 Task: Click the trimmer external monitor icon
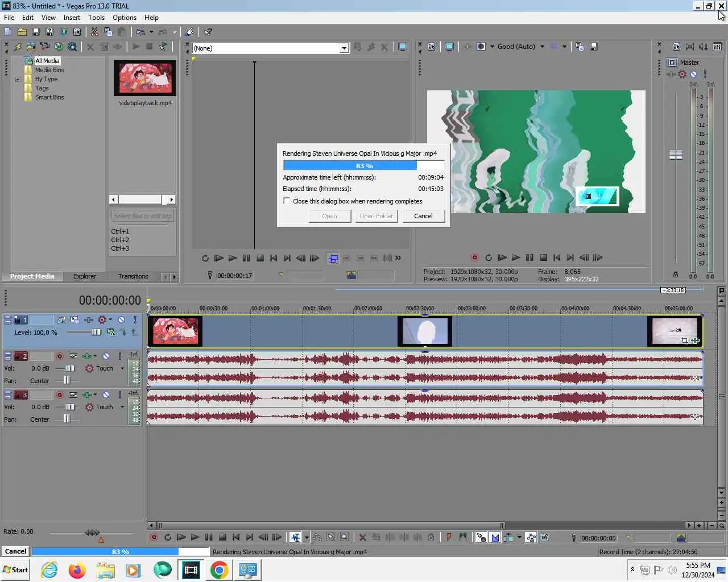[403, 47]
